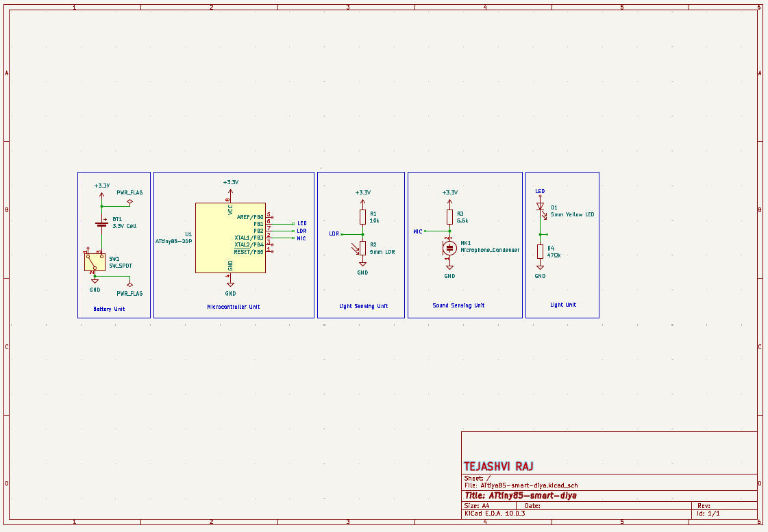
Task: Click the 'Id: 1/1' field
Action: (708, 514)
